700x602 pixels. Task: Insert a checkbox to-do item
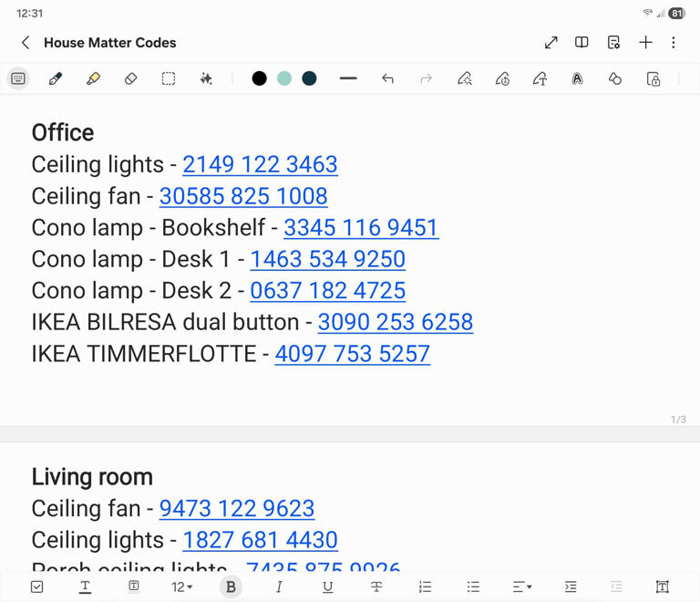(37, 586)
